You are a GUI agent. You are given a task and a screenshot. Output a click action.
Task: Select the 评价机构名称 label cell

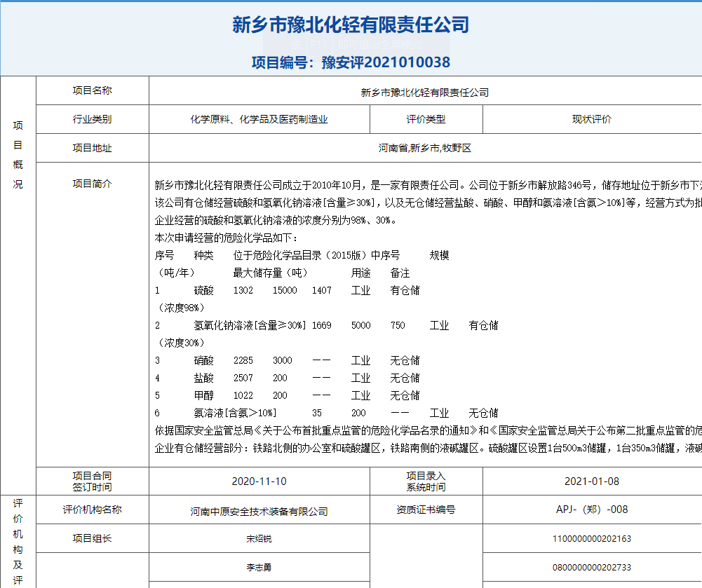[93, 510]
